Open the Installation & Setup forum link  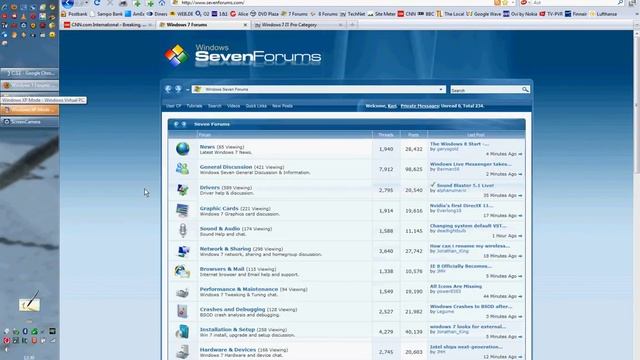(x=227, y=329)
